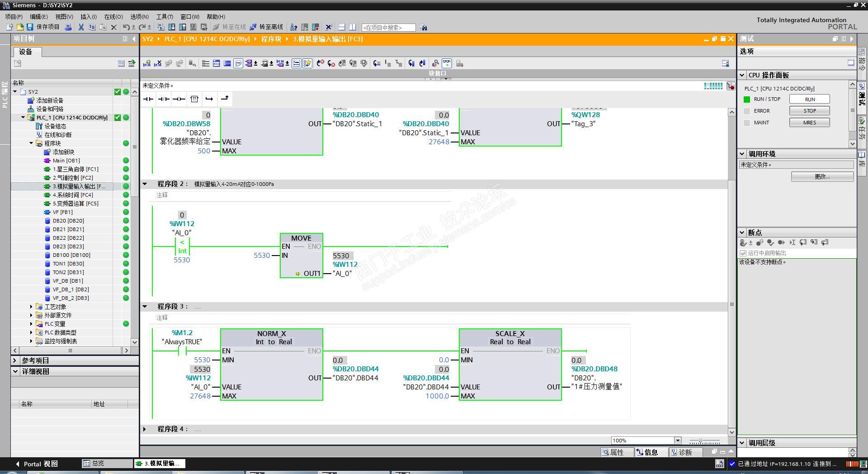This screenshot has width=868, height=474.
Task: Click the project search input field
Action: click(x=388, y=28)
